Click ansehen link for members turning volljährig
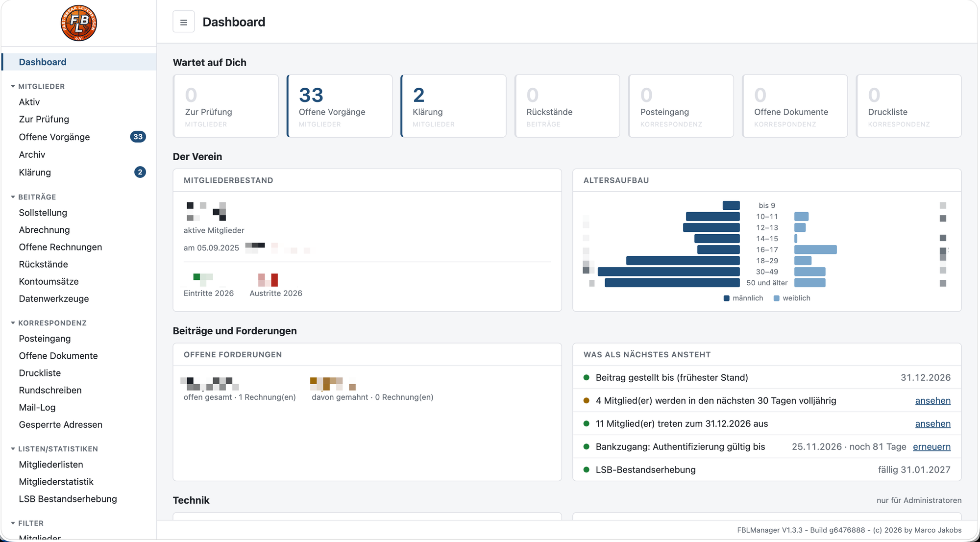 coord(932,400)
